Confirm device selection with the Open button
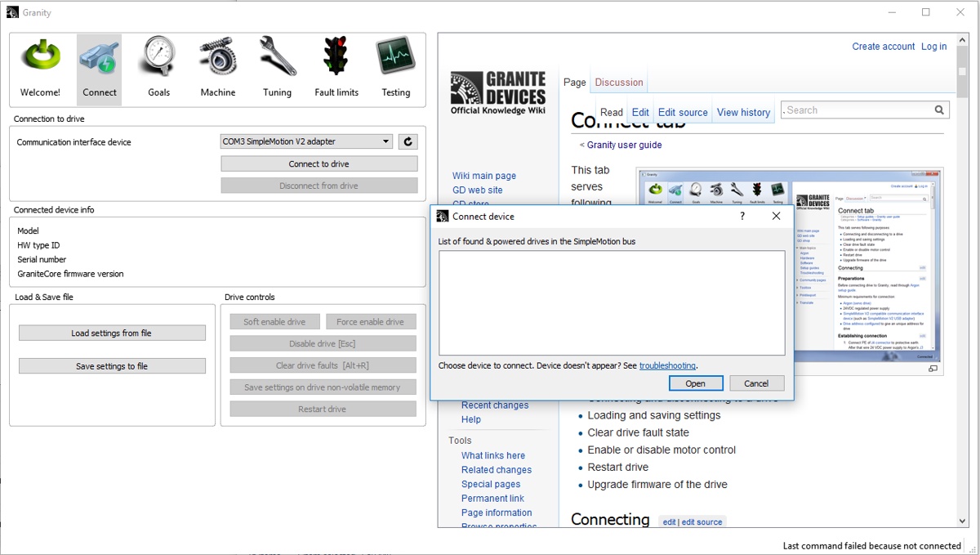This screenshot has height=555, width=980. tap(695, 383)
